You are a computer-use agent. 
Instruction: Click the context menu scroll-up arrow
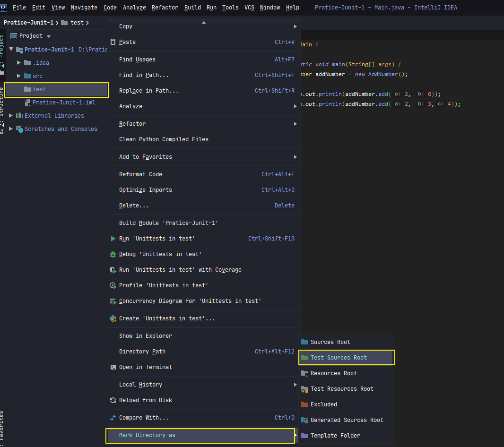pos(203,23)
